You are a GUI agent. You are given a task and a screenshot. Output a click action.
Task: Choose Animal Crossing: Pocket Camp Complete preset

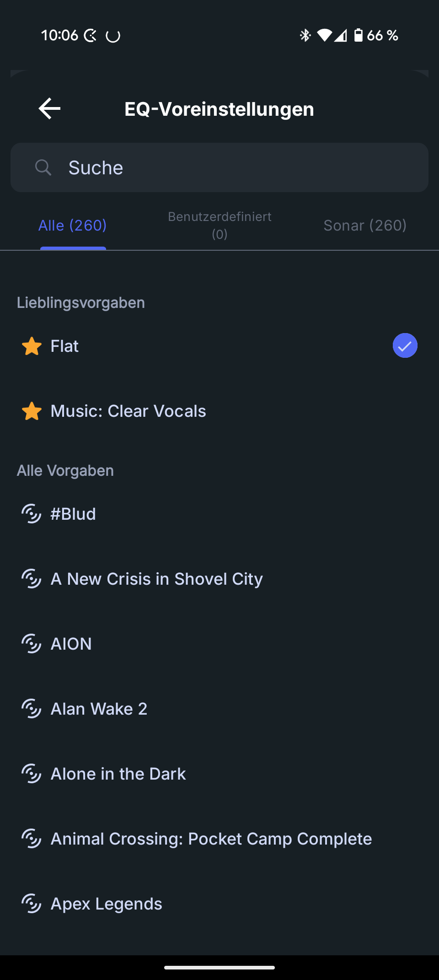[x=211, y=839]
